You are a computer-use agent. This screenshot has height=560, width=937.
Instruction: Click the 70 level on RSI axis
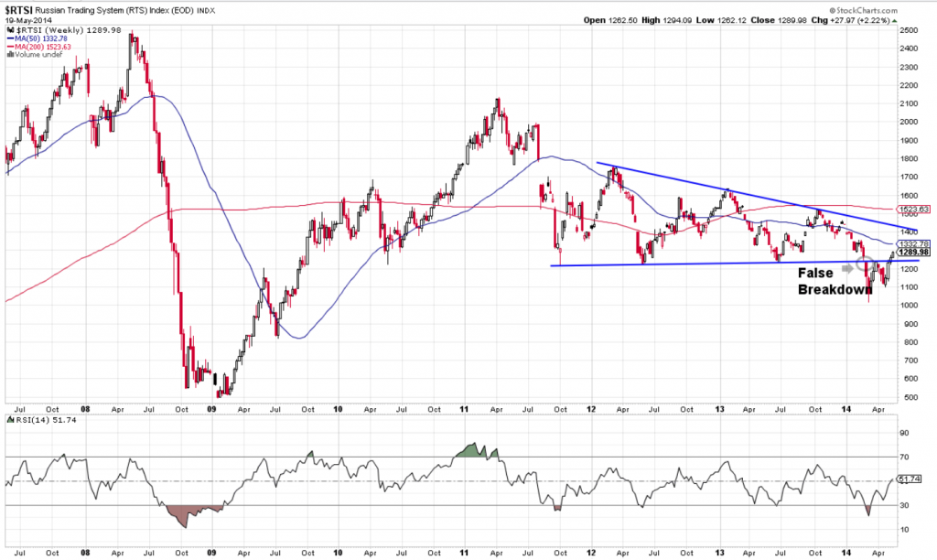click(x=905, y=458)
